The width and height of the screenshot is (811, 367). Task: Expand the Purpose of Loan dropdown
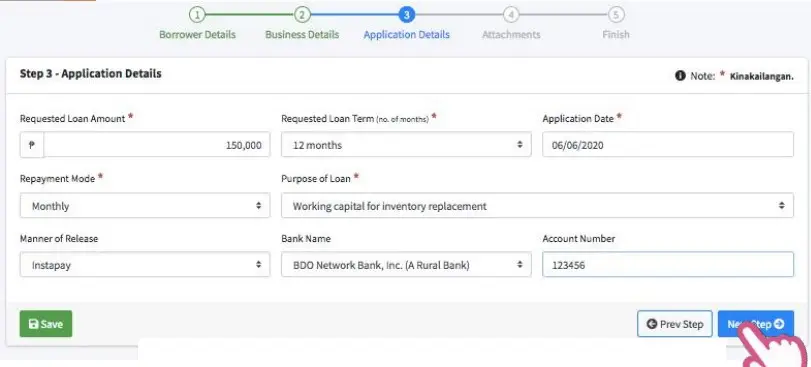tap(537, 206)
